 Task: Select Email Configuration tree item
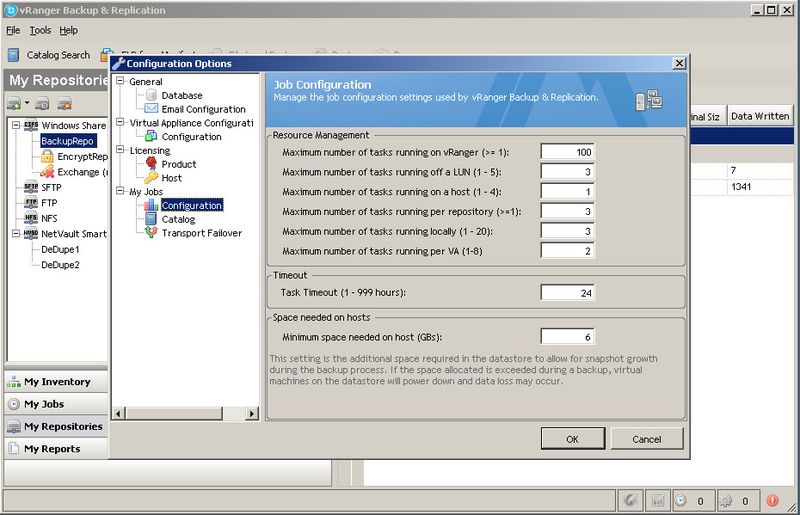(203, 109)
